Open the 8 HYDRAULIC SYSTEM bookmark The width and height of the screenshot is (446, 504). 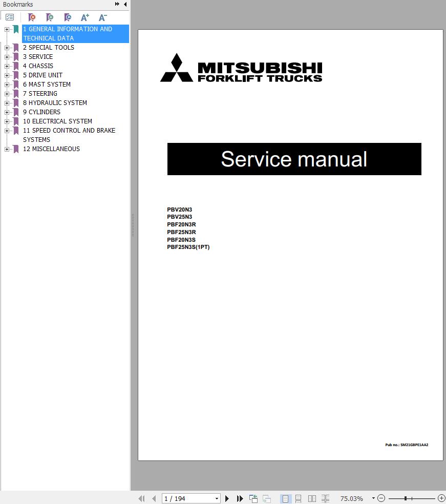[55, 103]
